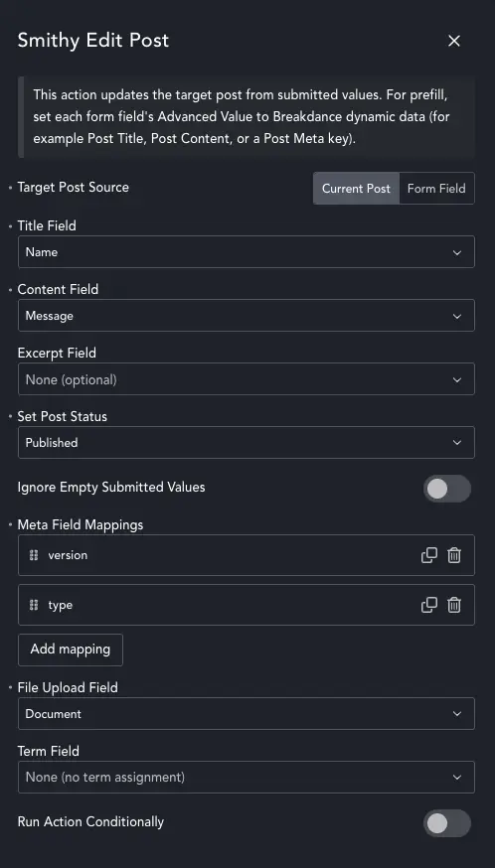Expand the Term Field dropdown
Image resolution: width=495 pixels, height=868 pixels.
tap(247, 778)
